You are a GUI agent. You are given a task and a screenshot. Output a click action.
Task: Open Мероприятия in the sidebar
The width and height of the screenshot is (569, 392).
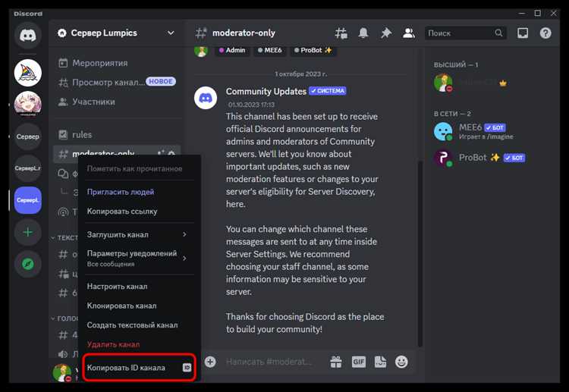(117, 63)
